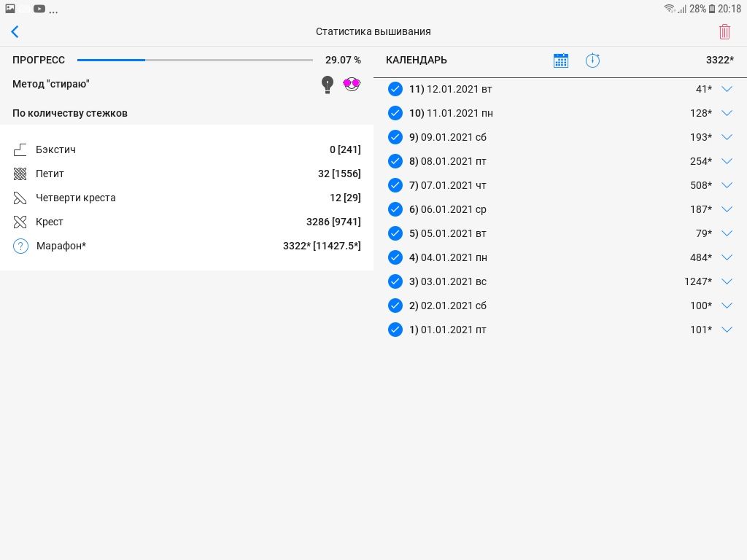Tap the Метод "стираю" label

click(x=51, y=84)
